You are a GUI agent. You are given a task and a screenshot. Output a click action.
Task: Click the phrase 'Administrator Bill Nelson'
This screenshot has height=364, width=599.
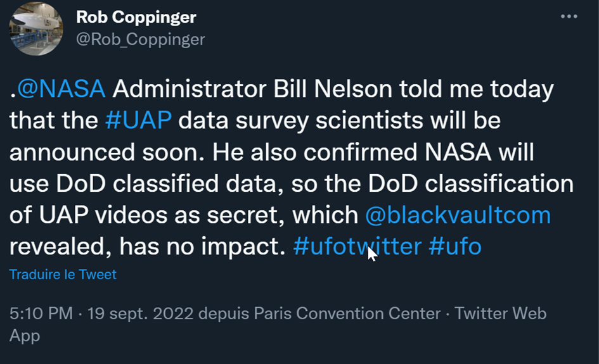click(252, 89)
